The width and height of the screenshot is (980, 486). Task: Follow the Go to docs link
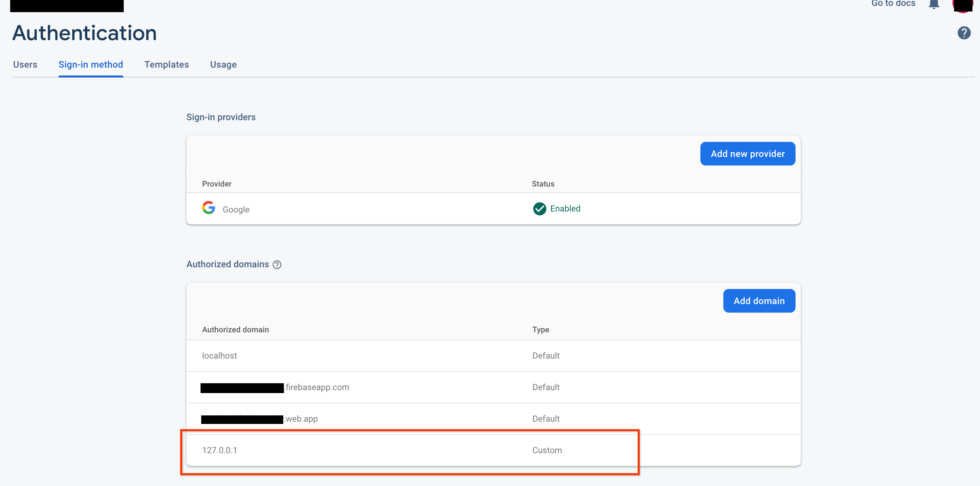(893, 3)
